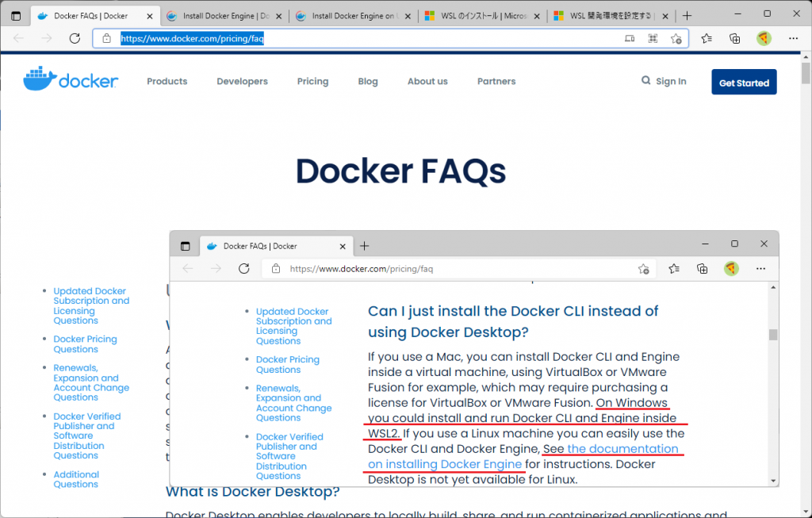812x518 pixels.
Task: Switch to the Install Docker Engine | Do tab
Action: coord(226,16)
